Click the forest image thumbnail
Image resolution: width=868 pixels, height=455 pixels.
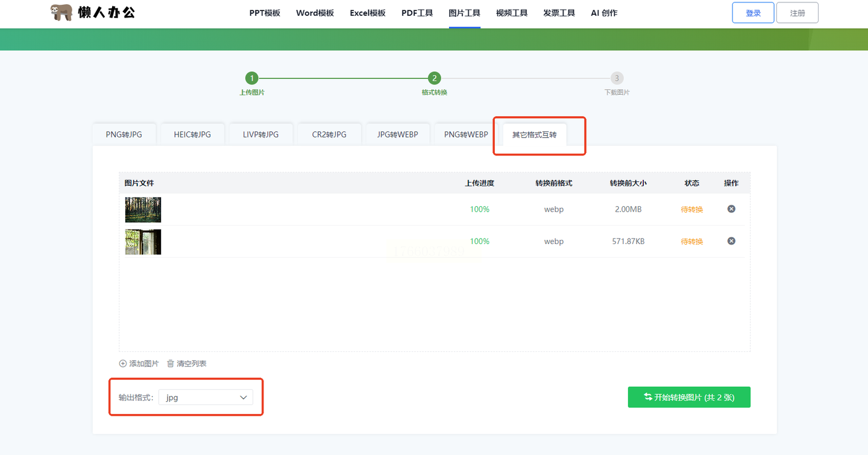(143, 210)
